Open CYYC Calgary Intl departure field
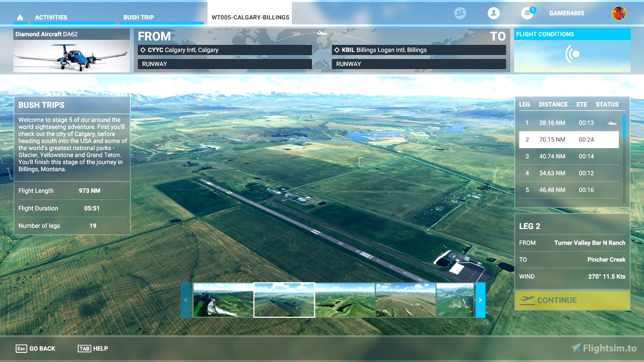 225,50
